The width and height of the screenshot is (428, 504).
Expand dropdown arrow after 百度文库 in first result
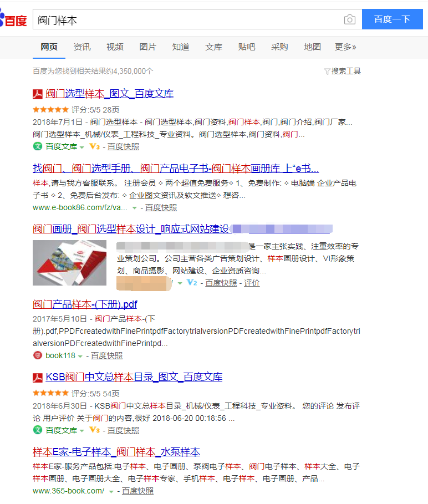(82, 147)
